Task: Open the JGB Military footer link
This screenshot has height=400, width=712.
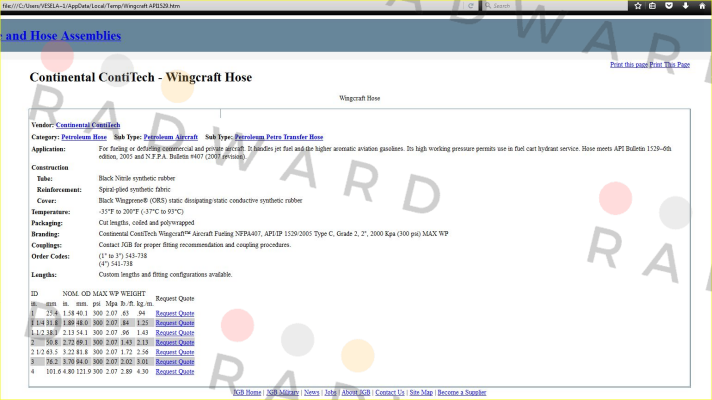Action: pos(282,392)
